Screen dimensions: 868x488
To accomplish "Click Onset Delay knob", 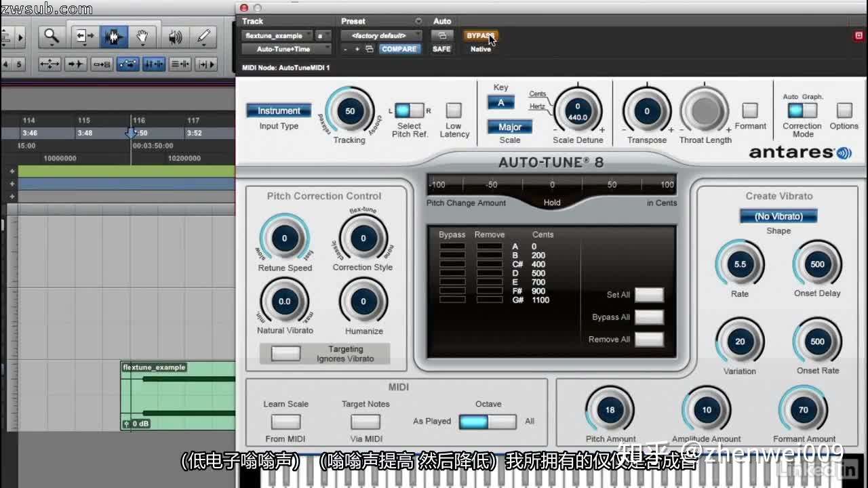I will tap(818, 264).
